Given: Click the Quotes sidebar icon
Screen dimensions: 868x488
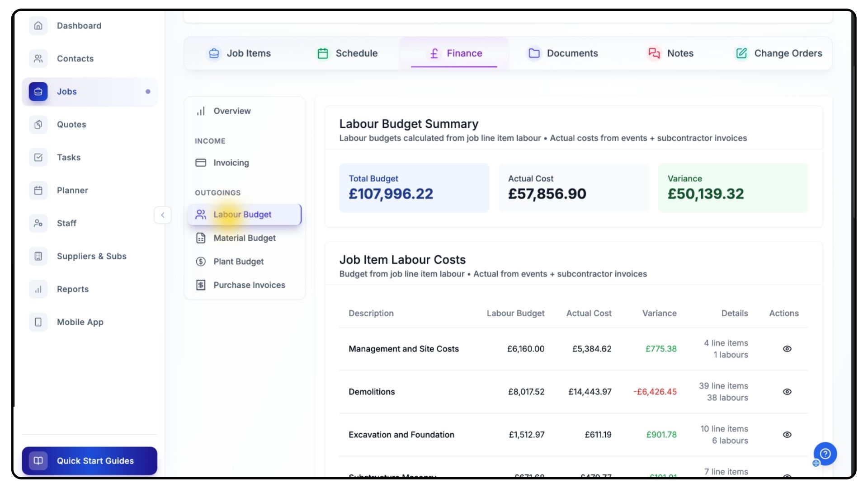Looking at the screenshot, I should [38, 125].
